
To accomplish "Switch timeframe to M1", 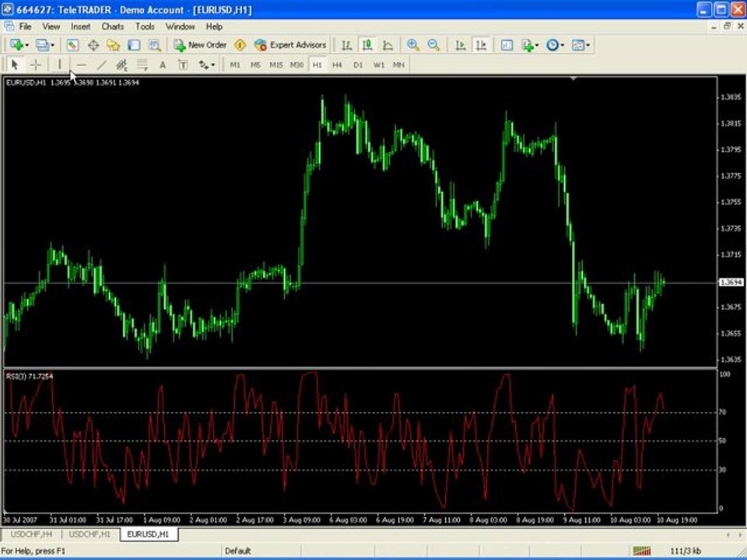I will point(235,65).
